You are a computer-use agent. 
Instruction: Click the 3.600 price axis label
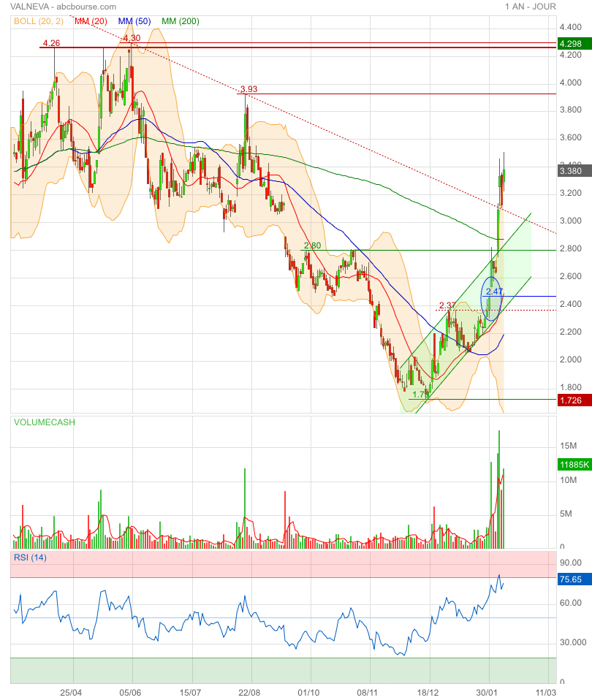click(571, 137)
